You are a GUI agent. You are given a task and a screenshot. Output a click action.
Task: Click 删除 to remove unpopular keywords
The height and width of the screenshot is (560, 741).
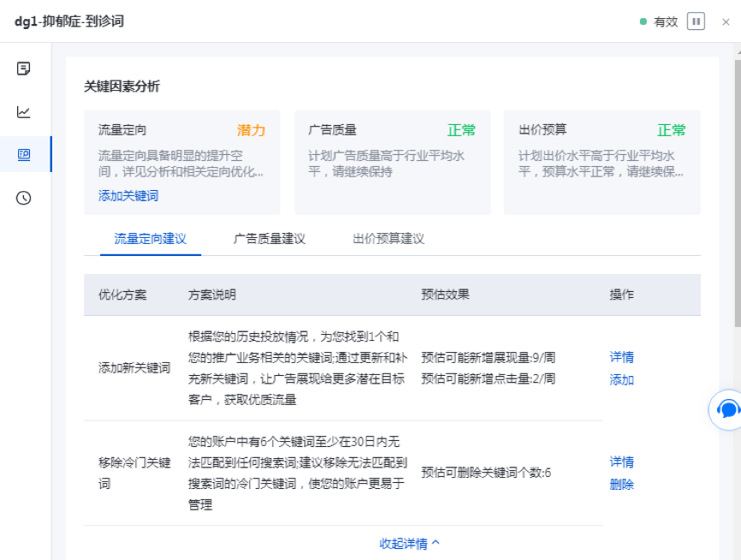[x=621, y=485]
